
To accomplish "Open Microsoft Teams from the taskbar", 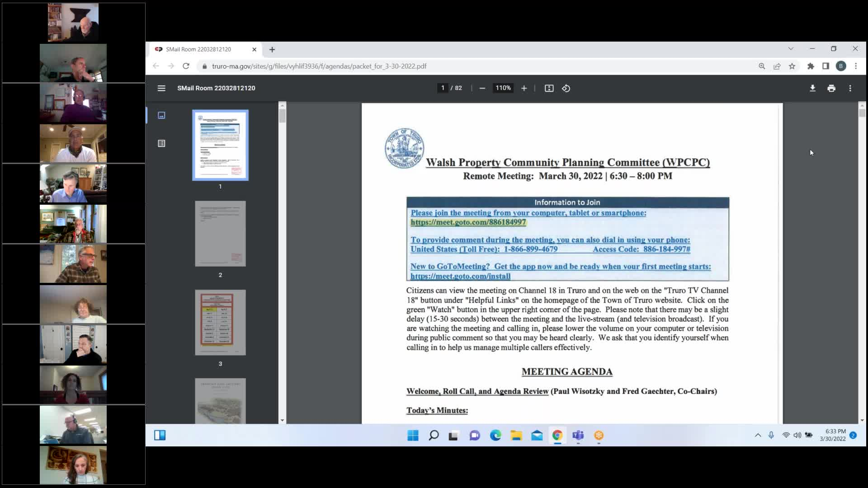I will [578, 435].
